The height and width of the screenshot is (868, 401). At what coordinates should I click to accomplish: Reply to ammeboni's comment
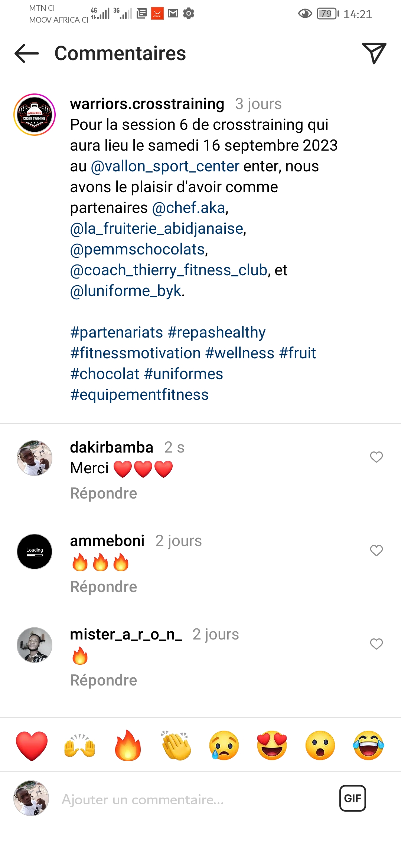[x=104, y=587]
